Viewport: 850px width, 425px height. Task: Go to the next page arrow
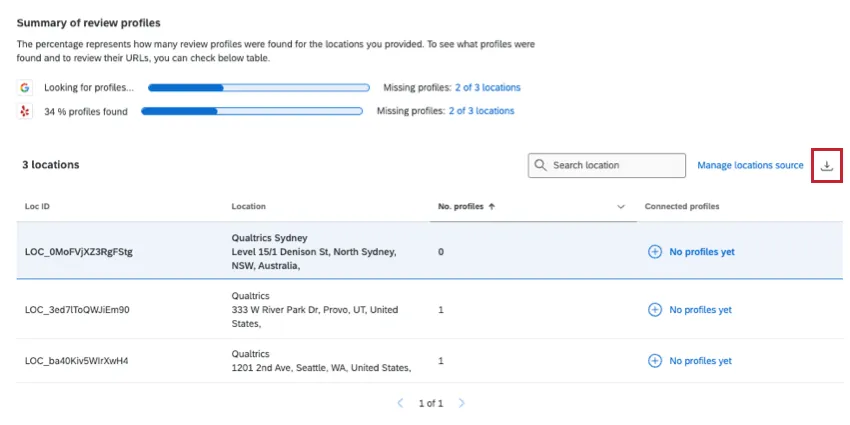(461, 403)
